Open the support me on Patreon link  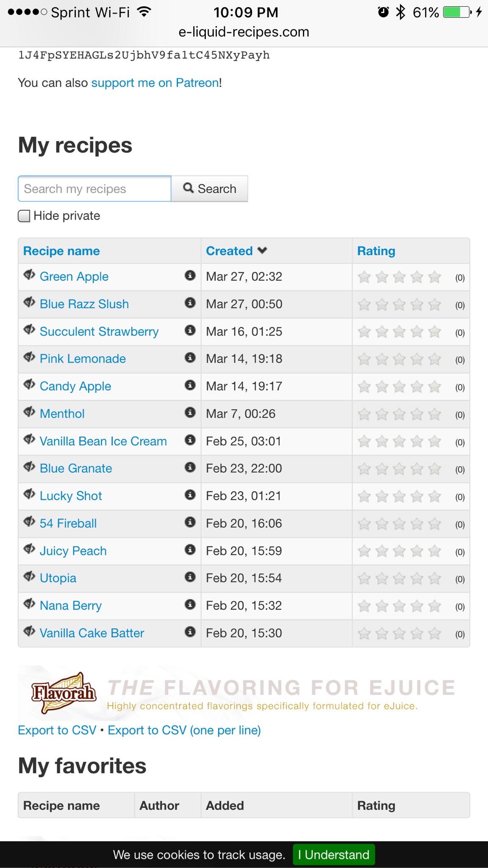tap(155, 83)
